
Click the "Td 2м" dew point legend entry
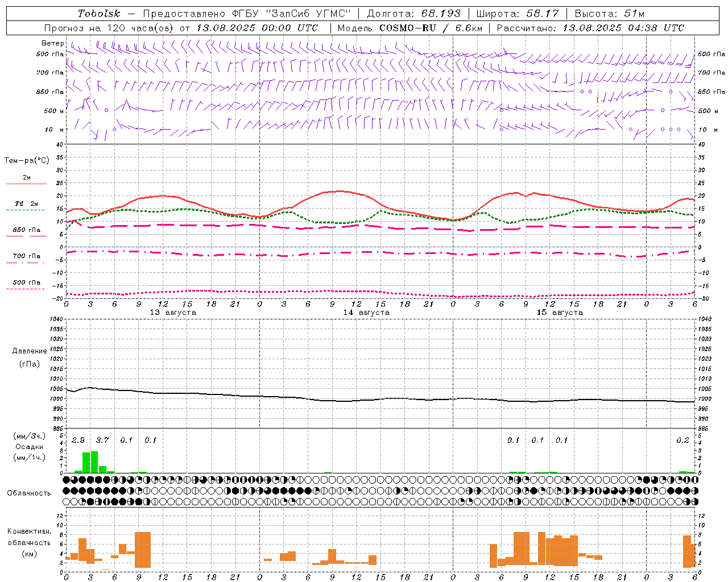point(27,203)
